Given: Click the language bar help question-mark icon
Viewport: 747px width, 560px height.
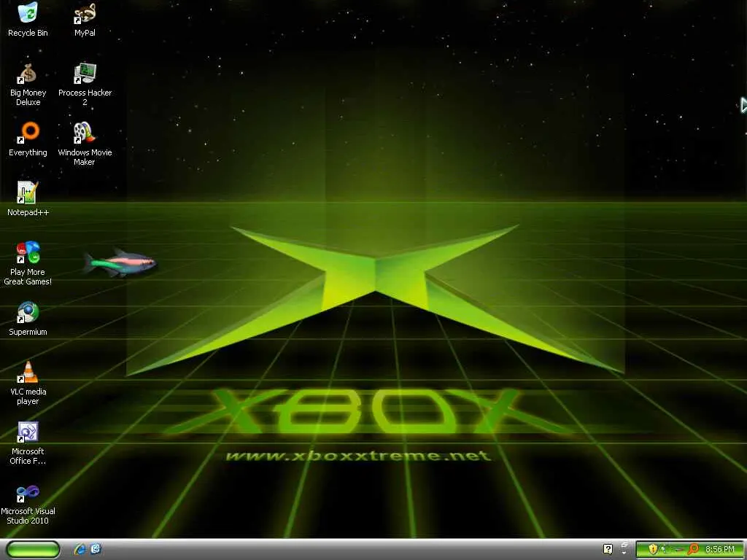Looking at the screenshot, I should (608, 549).
